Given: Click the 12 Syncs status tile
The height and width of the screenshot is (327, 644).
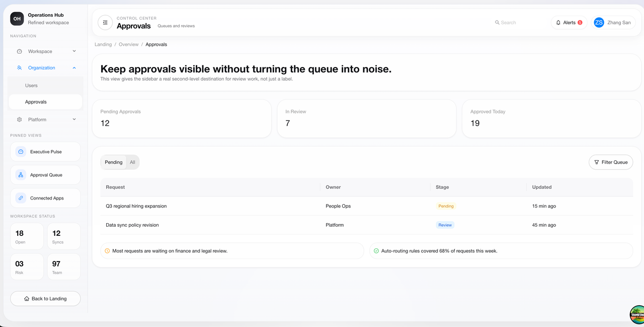Looking at the screenshot, I should [63, 236].
